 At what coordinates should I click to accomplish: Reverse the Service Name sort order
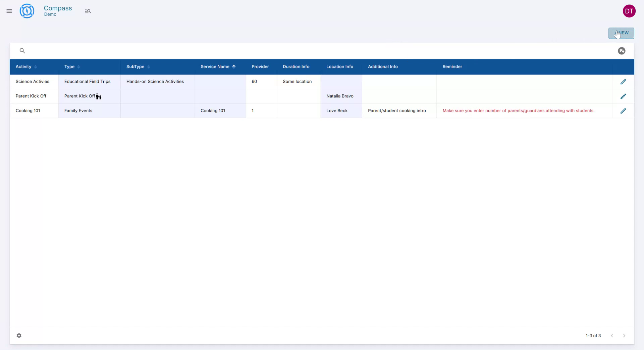point(234,67)
